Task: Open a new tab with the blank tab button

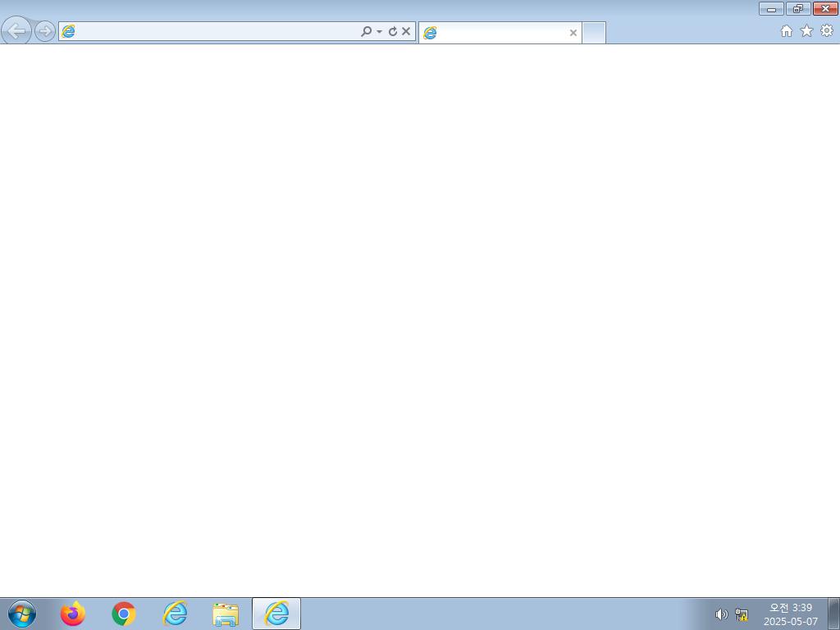Action: [594, 33]
